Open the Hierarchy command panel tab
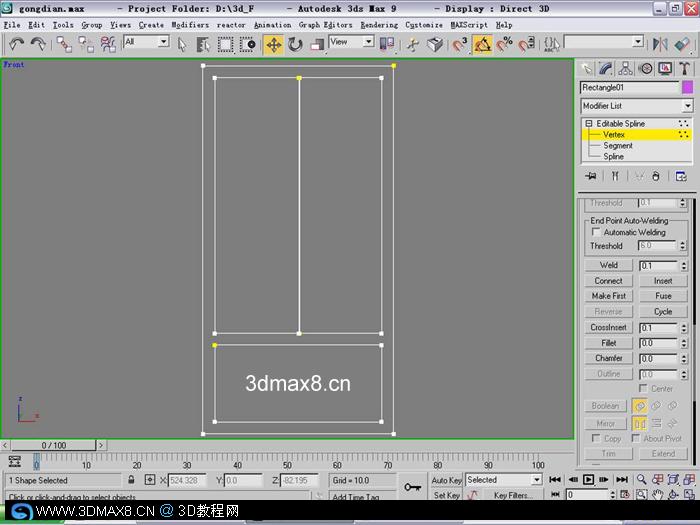Image resolution: width=700 pixels, height=525 pixels. pyautogui.click(x=625, y=68)
